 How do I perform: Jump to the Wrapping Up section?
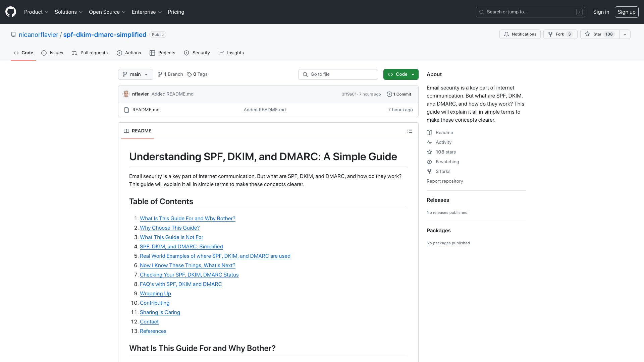(155, 294)
